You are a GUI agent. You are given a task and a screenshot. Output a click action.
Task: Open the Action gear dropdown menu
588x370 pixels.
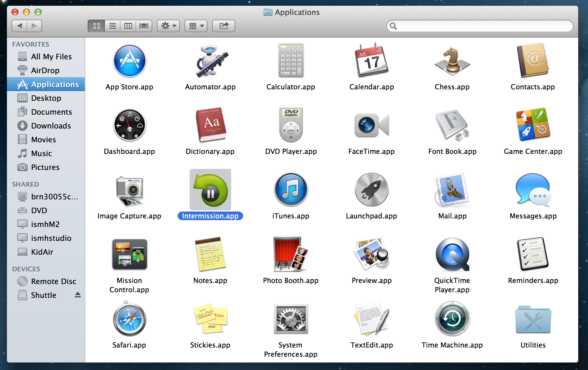[x=168, y=26]
